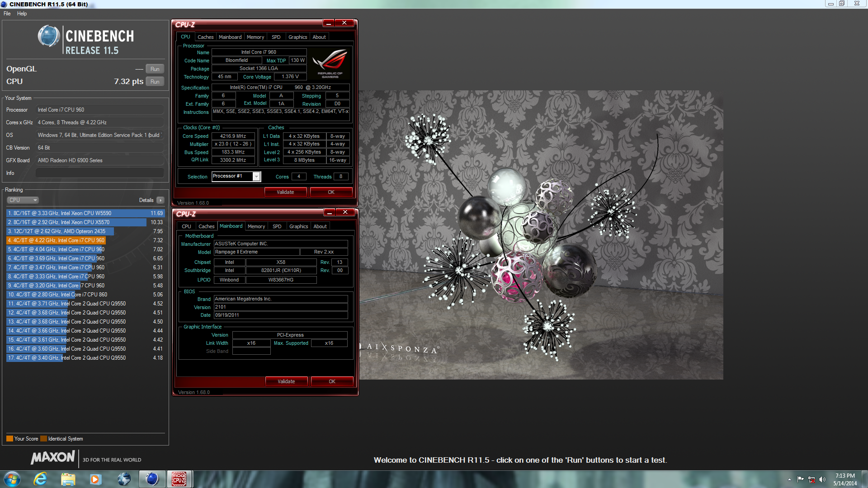868x488 pixels.
Task: Click the Info input field
Action: point(100,173)
